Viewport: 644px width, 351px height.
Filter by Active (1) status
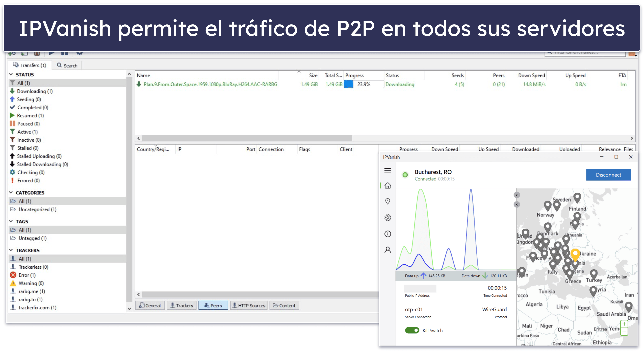67,132
